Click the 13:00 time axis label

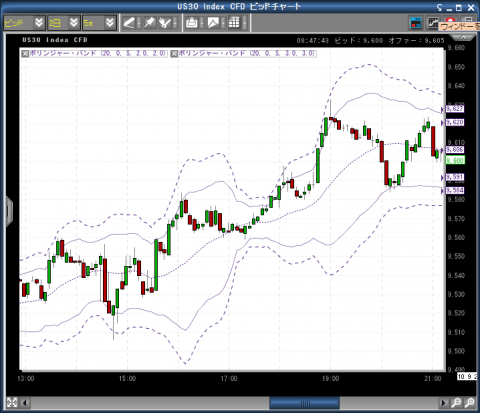[26, 378]
